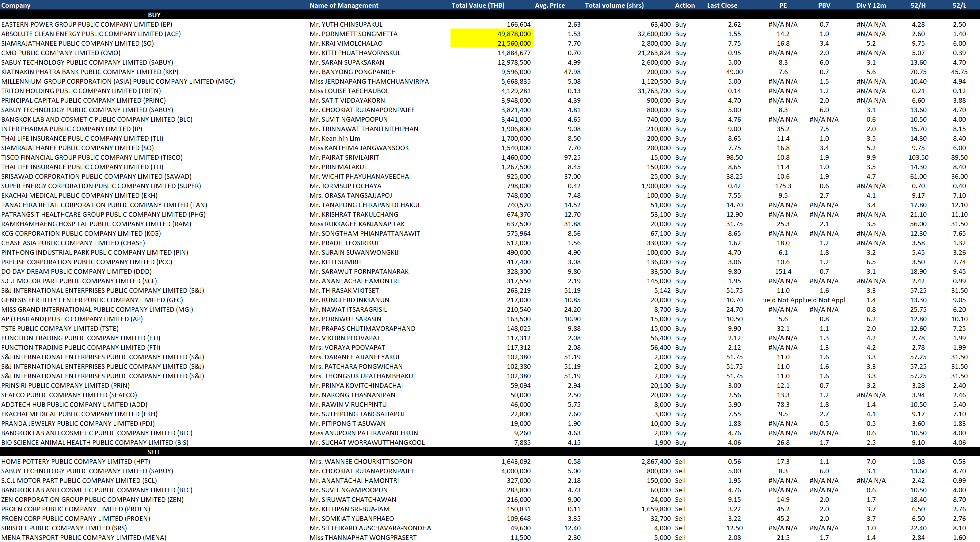980x542 pixels.
Task: Select PRINSIRI PUBLIC COMPANY (PRIN) cell
Action: tap(65, 386)
